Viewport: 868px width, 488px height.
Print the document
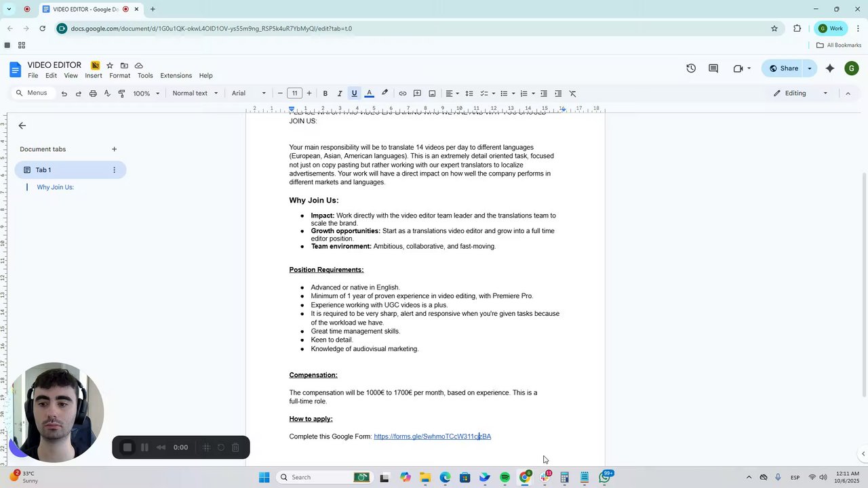(x=93, y=94)
